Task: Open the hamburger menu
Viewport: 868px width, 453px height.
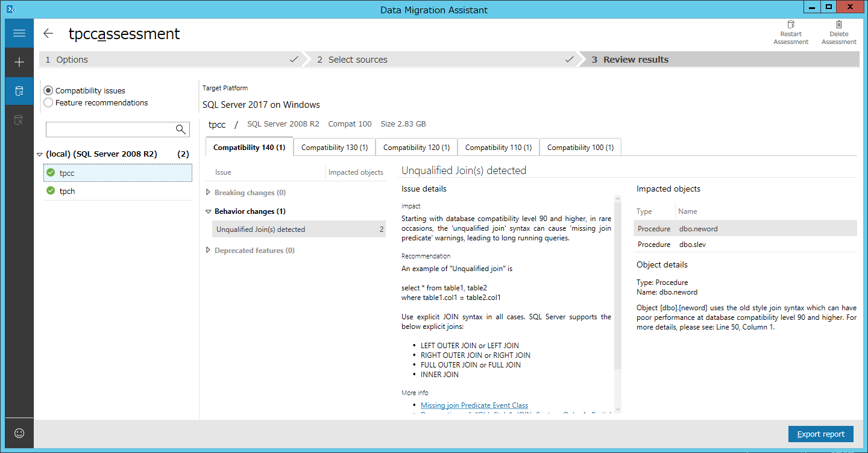Action: click(x=19, y=33)
